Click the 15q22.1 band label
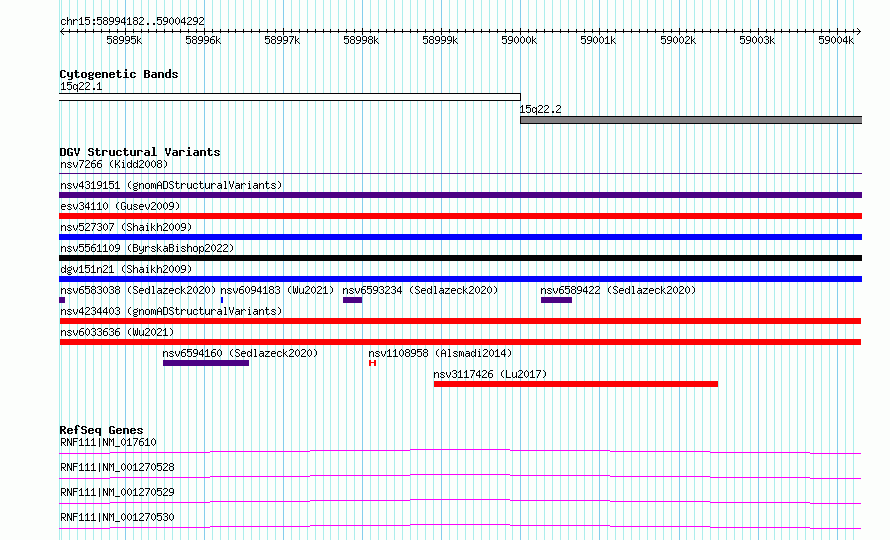 point(81,86)
